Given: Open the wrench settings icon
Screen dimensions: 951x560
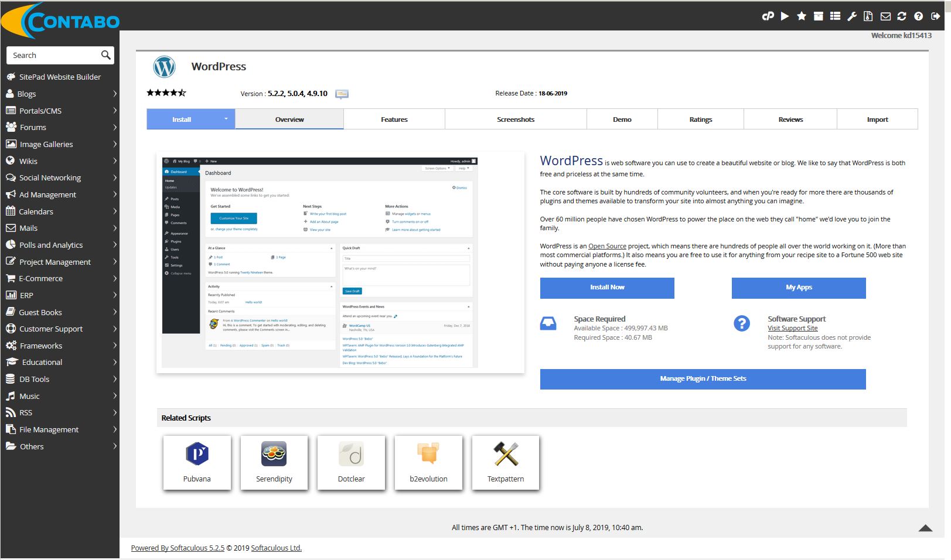Looking at the screenshot, I should click(852, 16).
